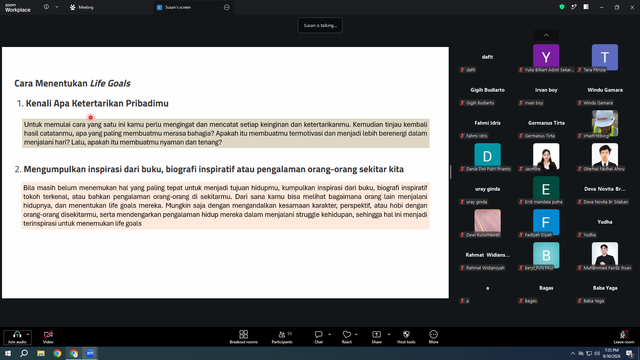640x360 pixels.
Task: Click Ghemal Fadhal's photo thumbnail
Action: point(605,156)
